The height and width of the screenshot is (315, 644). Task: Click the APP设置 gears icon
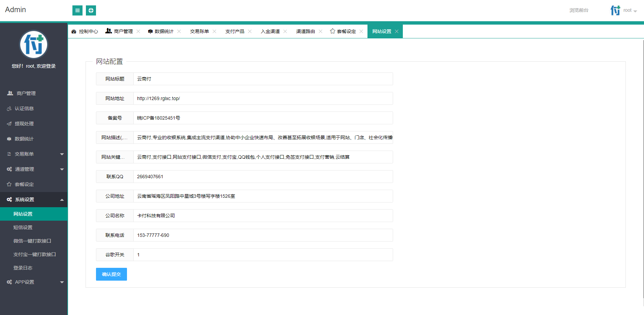[x=9, y=282]
